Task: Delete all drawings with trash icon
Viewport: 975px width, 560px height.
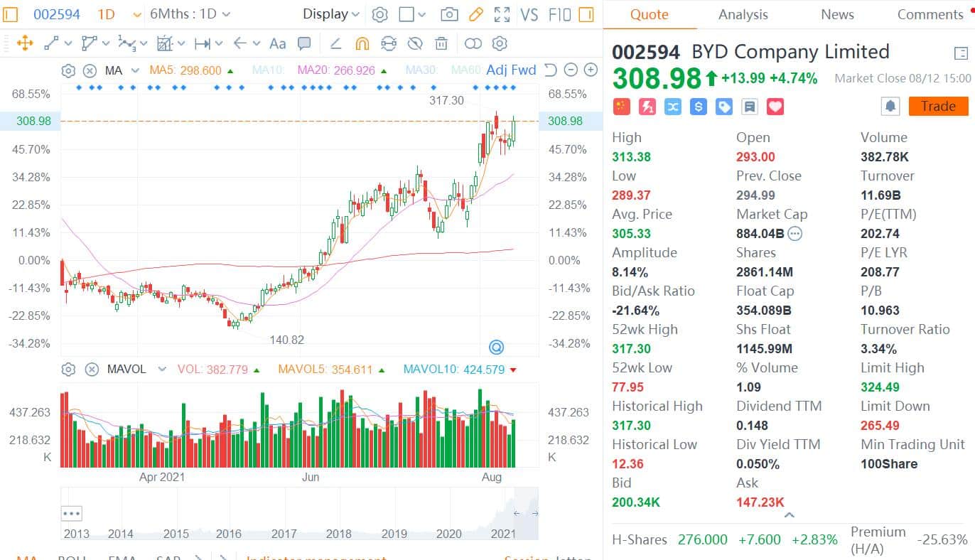Action: [x=441, y=43]
